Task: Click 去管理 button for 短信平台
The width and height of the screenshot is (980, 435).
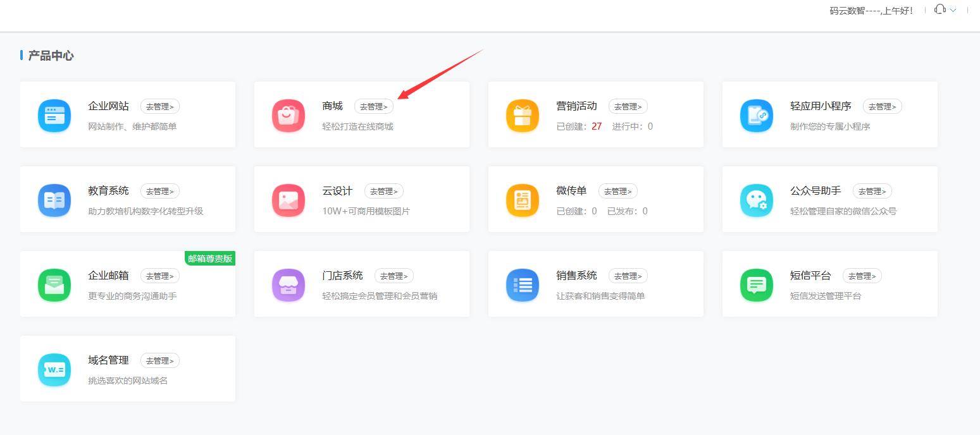Action: 862,276
